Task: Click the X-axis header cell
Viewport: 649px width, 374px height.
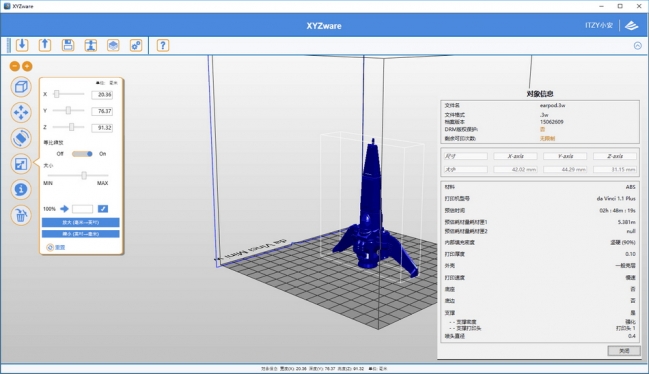Action: coord(515,156)
